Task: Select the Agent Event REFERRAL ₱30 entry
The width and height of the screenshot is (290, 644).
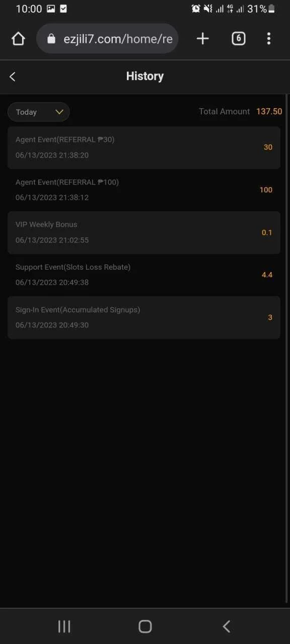Action: 144,147
